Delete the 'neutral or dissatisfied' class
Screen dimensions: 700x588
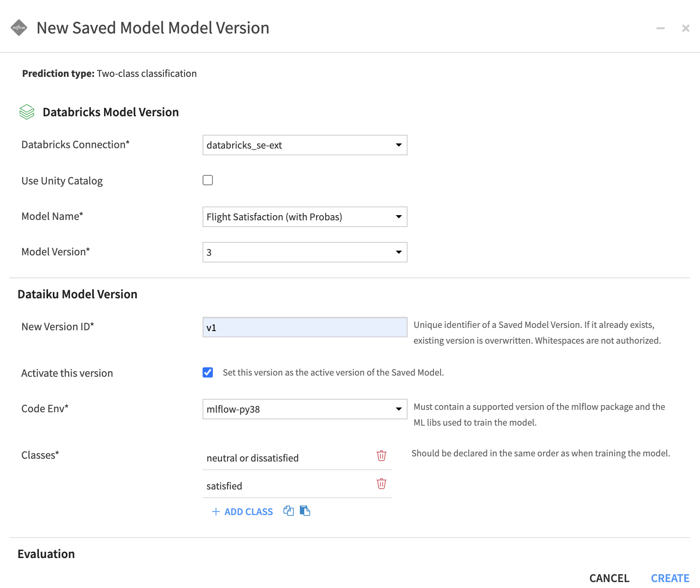click(382, 456)
